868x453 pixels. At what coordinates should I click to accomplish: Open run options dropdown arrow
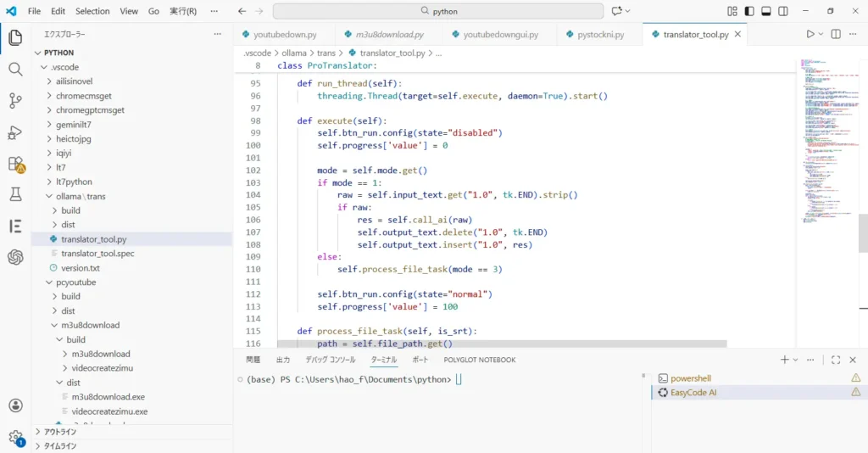coord(821,34)
